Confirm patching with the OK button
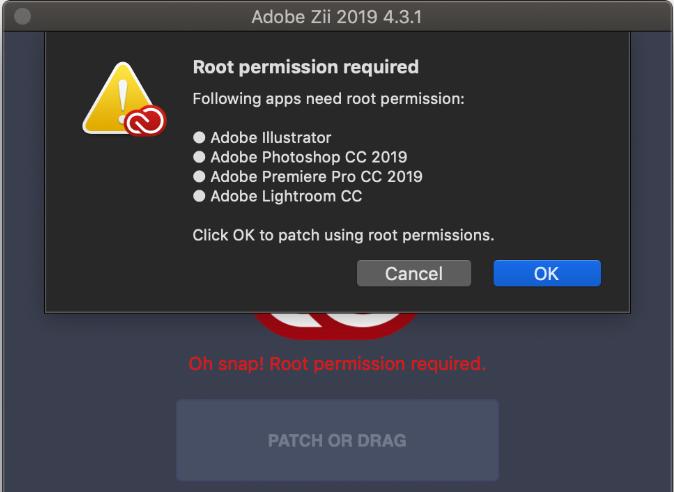This screenshot has width=674, height=492. click(547, 273)
